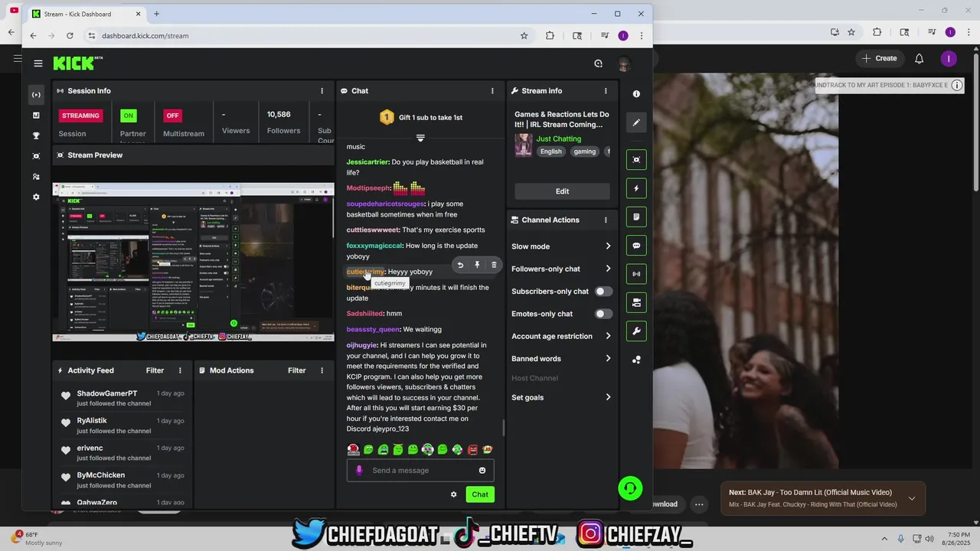Toggle the stream info camera panel icon
This screenshot has height=551, width=980.
tap(636, 303)
